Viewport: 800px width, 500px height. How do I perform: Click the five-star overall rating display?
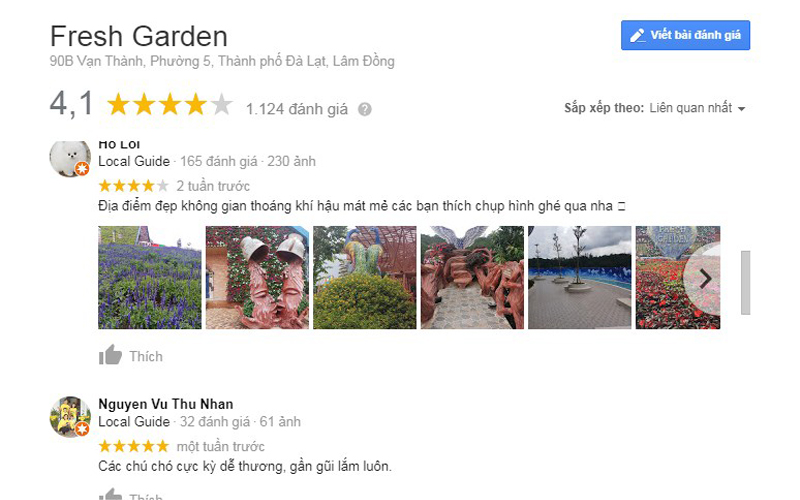point(169,105)
